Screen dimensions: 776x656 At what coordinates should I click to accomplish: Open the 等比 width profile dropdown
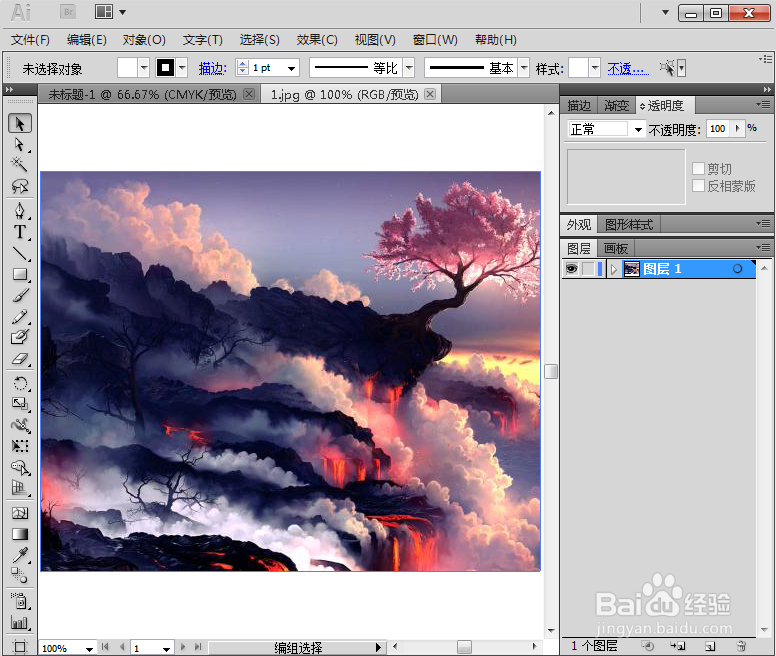(x=409, y=68)
